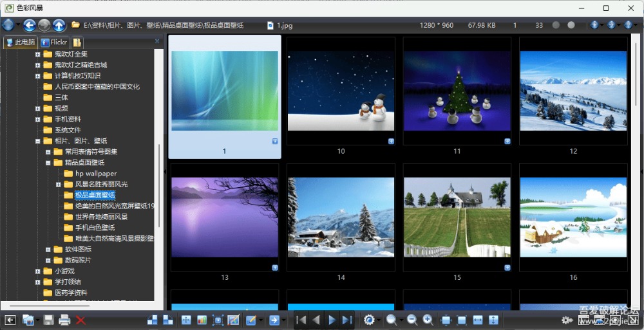The width and height of the screenshot is (644, 330).
Task: Select the Christmas tree thumbnail 11
Action: (x=457, y=89)
